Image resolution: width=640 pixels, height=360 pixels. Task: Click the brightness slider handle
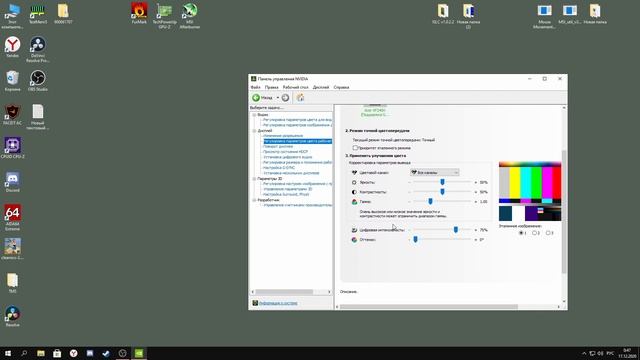pyautogui.click(x=442, y=182)
